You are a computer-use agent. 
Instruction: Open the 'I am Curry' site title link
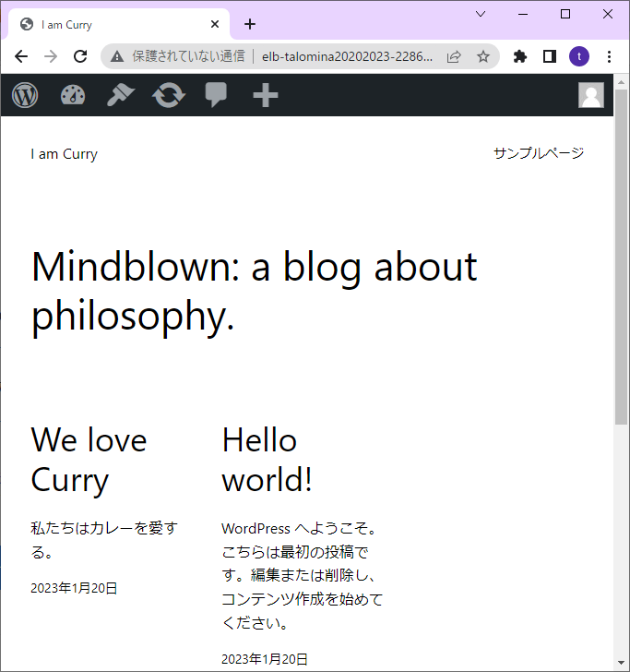(x=65, y=154)
